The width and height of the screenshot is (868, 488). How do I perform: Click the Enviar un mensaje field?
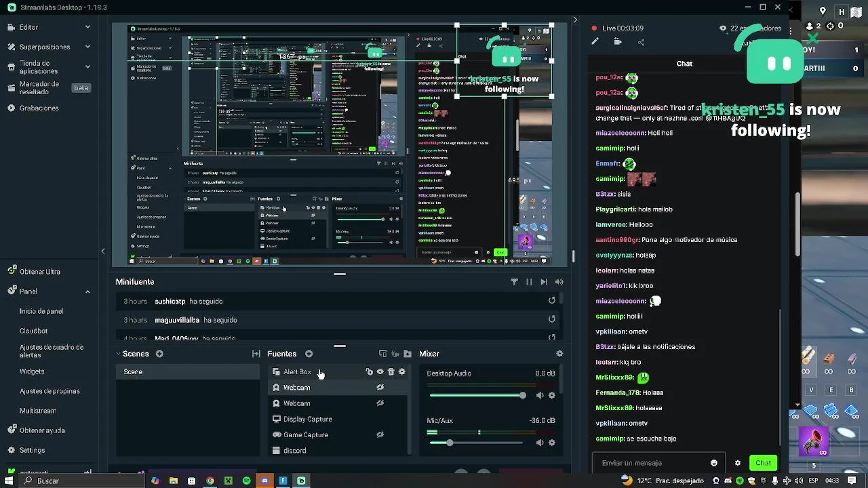tap(658, 462)
